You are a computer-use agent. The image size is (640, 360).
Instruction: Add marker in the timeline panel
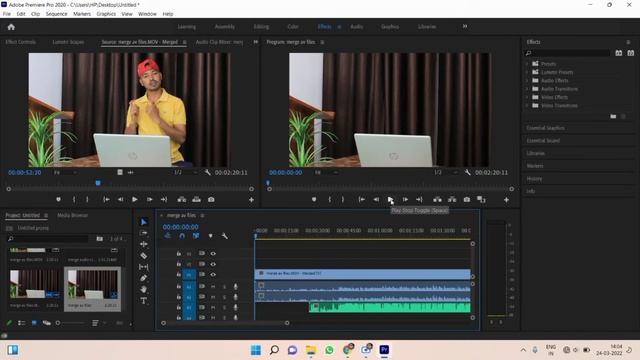(x=210, y=236)
